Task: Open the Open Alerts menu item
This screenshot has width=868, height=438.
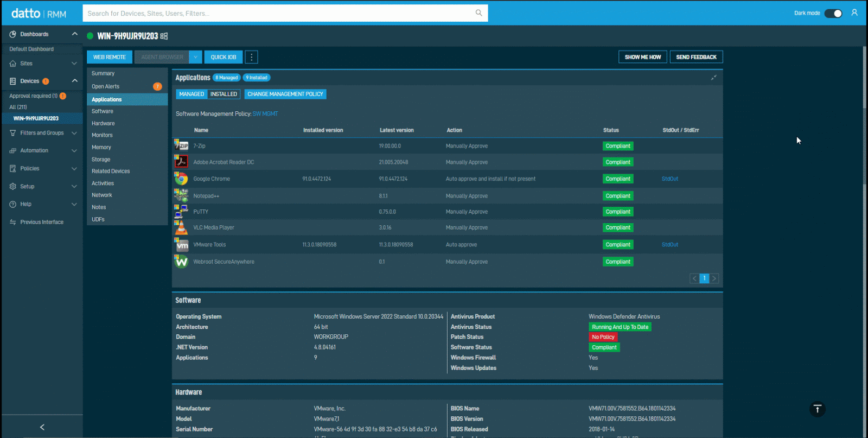Action: tap(127, 86)
